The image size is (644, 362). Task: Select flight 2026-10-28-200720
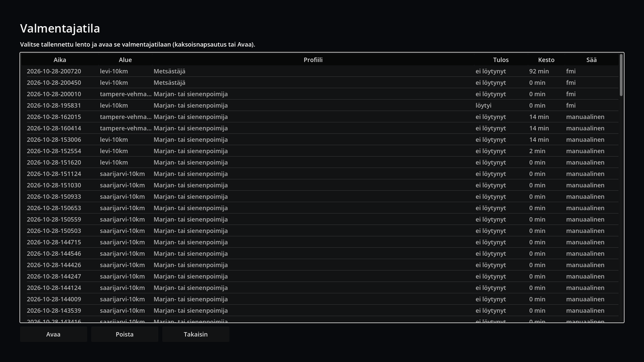point(323,71)
